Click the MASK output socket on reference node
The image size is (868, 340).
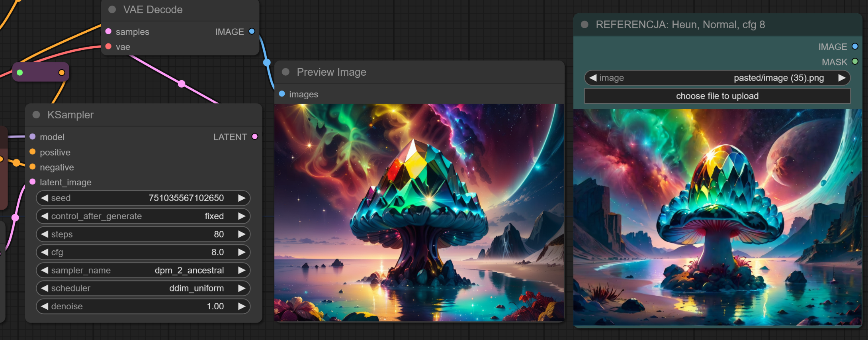854,62
